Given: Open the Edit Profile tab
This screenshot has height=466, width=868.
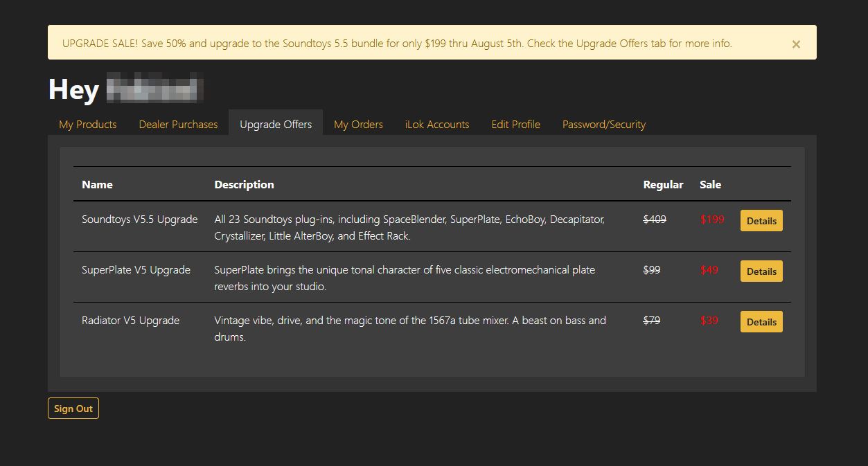Looking at the screenshot, I should (515, 125).
